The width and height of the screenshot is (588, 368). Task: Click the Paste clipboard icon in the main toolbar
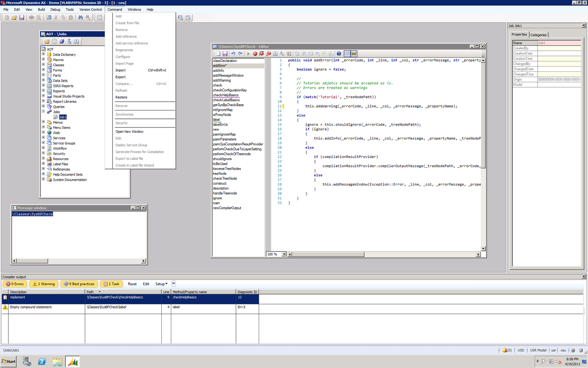pos(71,17)
